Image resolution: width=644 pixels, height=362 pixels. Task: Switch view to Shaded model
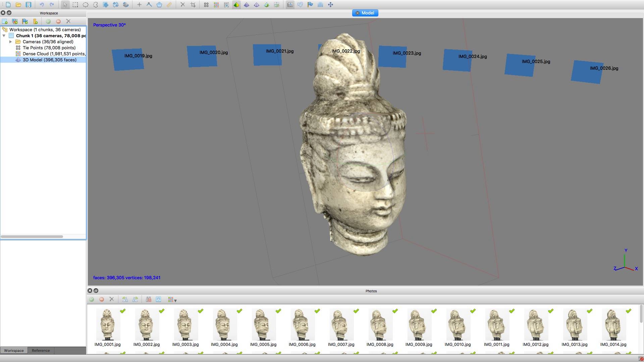[x=236, y=5]
